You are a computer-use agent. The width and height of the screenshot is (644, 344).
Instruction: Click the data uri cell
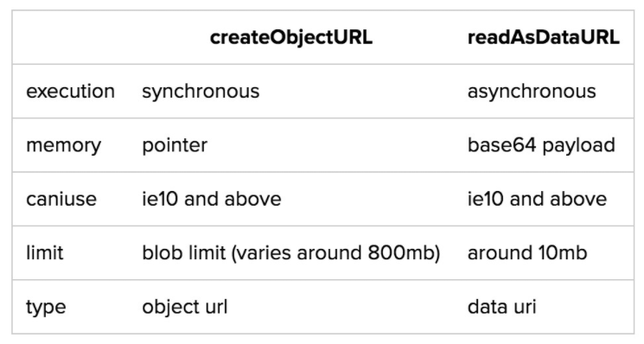(x=502, y=307)
